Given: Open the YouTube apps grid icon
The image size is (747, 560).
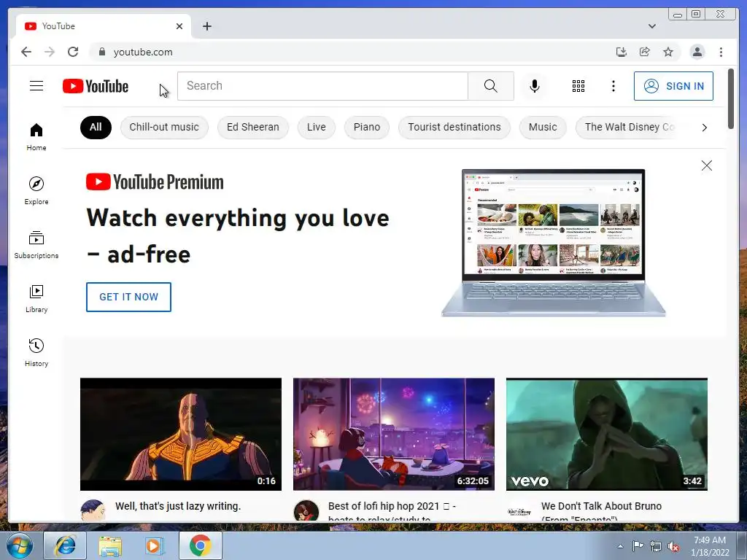Looking at the screenshot, I should (x=578, y=86).
